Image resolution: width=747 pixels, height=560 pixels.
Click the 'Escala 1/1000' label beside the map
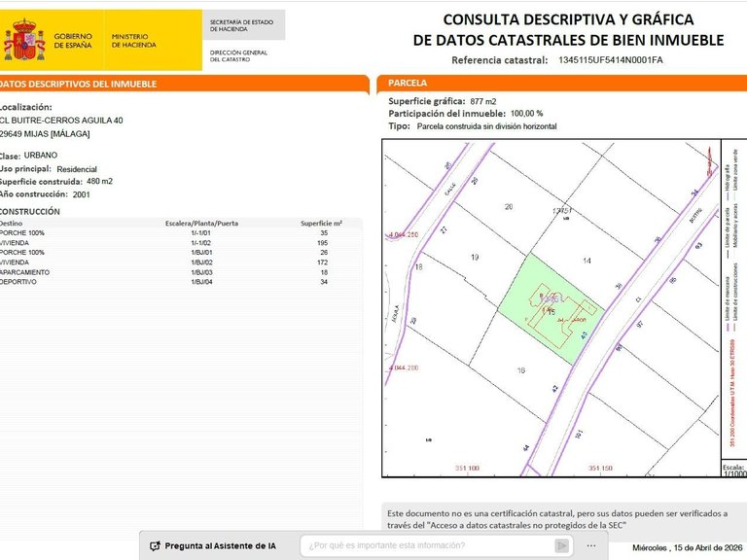(x=734, y=471)
